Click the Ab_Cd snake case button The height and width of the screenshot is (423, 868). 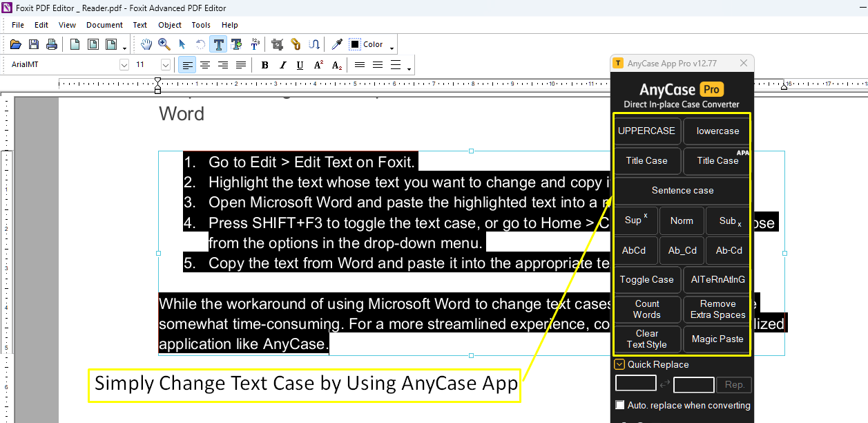coord(682,250)
